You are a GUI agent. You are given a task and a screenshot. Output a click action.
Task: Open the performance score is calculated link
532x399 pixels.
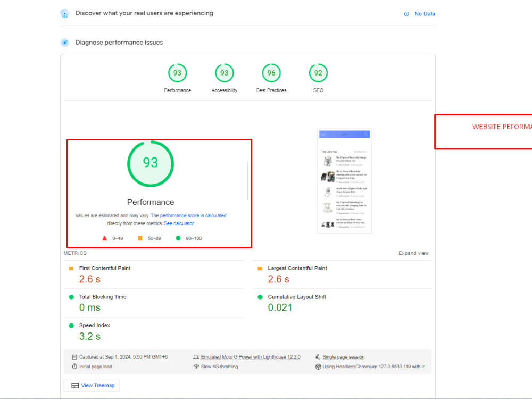click(x=193, y=215)
